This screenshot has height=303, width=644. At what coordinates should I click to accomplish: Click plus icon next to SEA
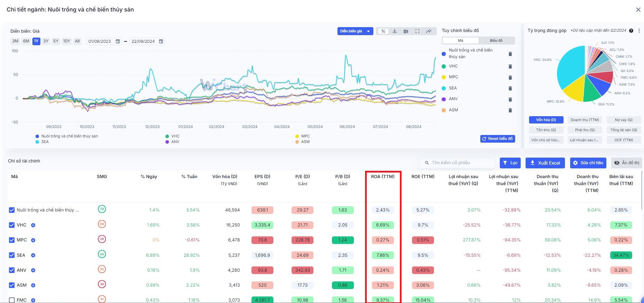click(x=33, y=255)
